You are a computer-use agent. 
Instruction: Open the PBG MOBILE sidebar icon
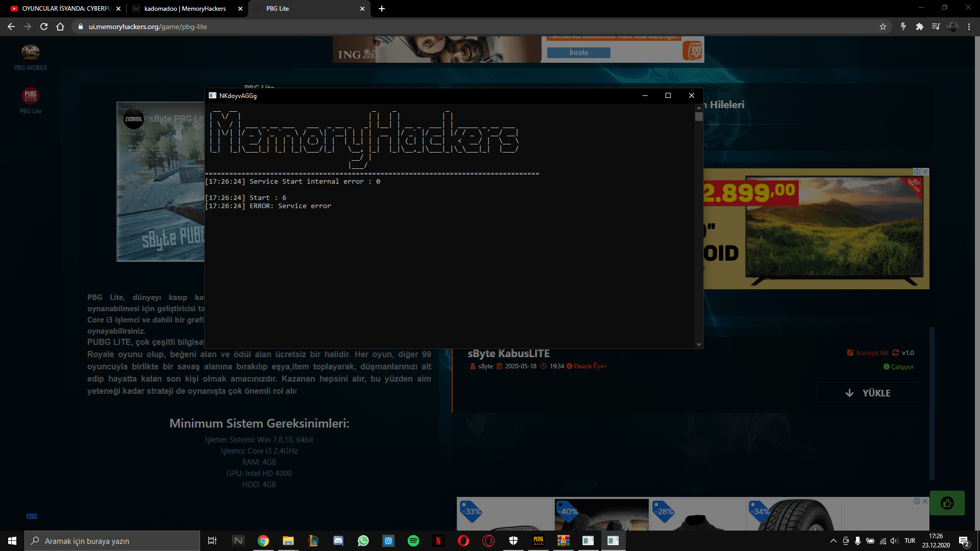tap(31, 57)
